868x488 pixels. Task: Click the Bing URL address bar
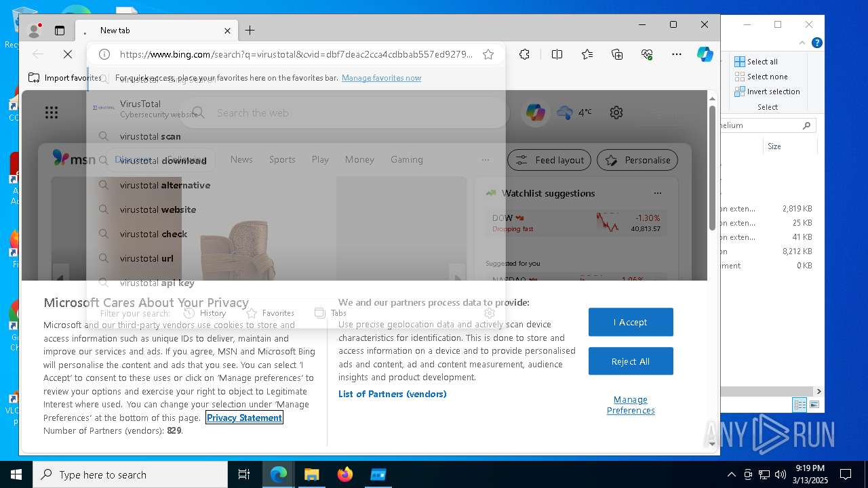pyautogui.click(x=296, y=54)
